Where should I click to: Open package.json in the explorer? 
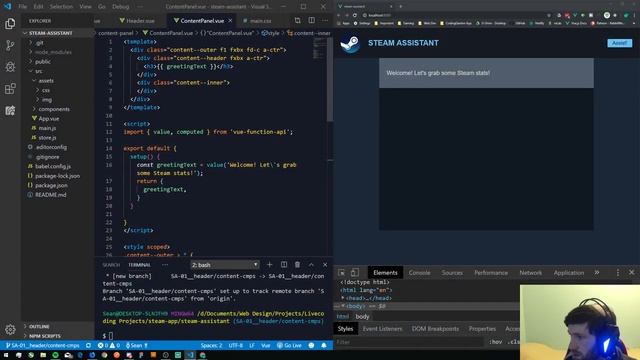point(51,185)
